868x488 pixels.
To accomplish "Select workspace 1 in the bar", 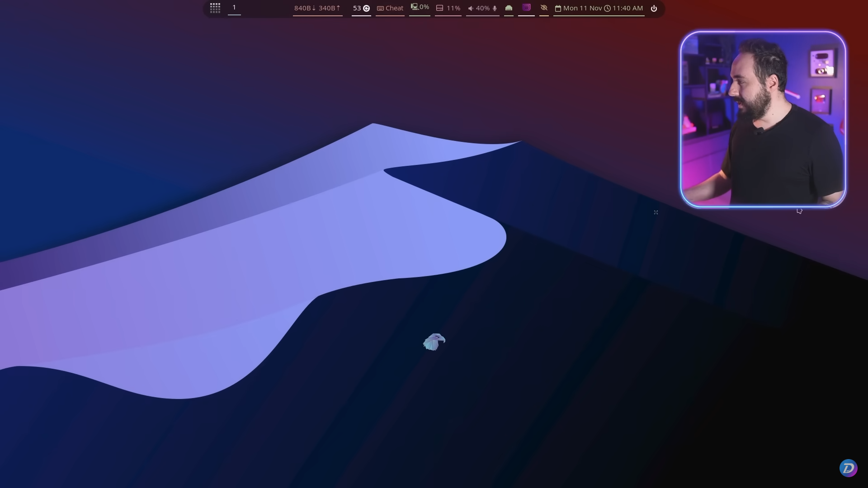I will [x=234, y=8].
